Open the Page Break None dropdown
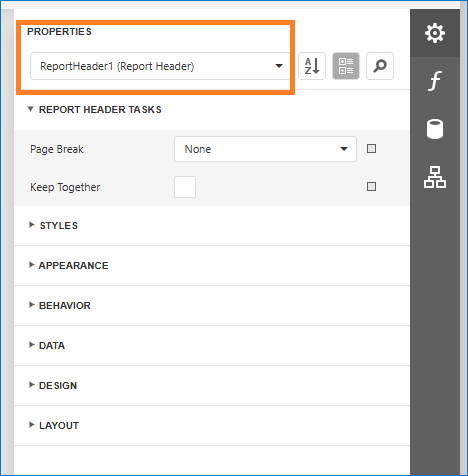This screenshot has width=468, height=476. coord(265,149)
